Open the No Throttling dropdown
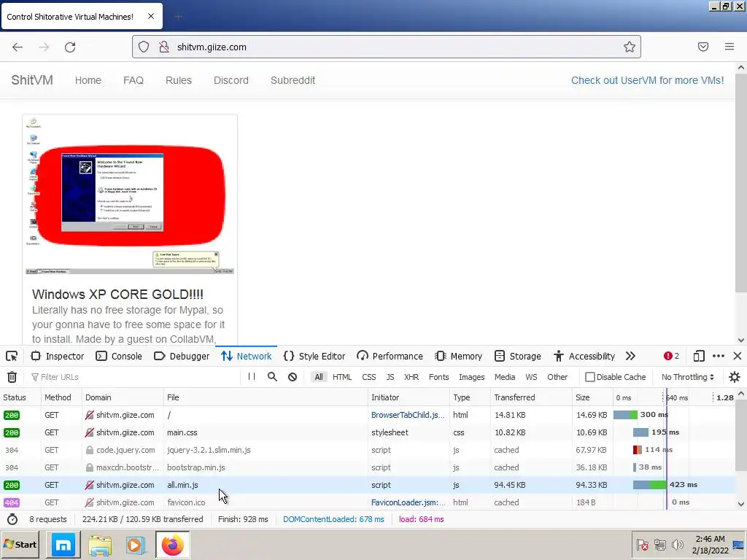This screenshot has width=747, height=560. (x=687, y=377)
